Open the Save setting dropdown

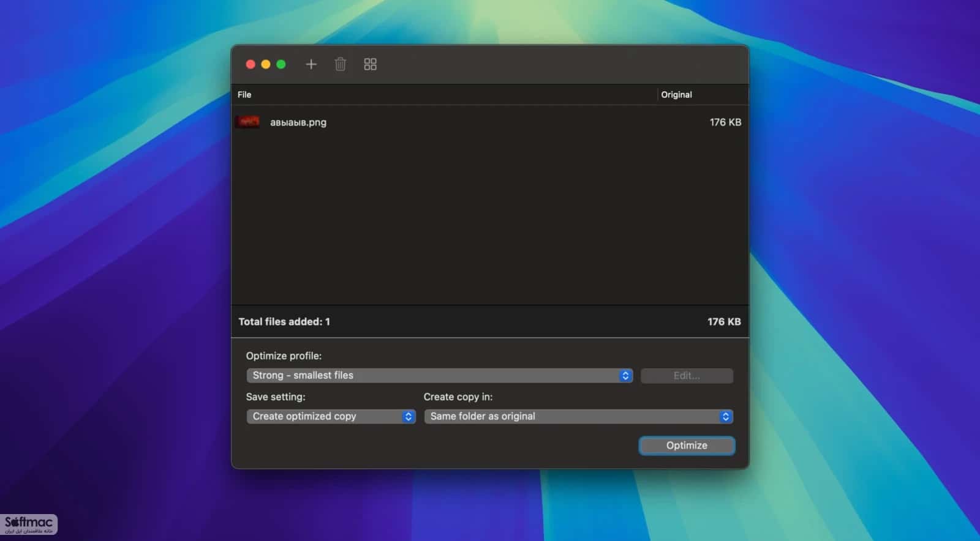click(x=331, y=416)
